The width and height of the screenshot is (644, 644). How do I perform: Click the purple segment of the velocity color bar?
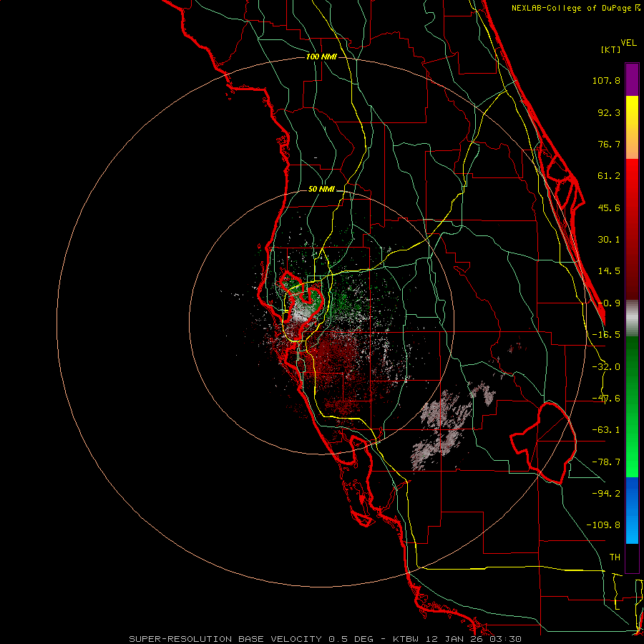click(632, 79)
